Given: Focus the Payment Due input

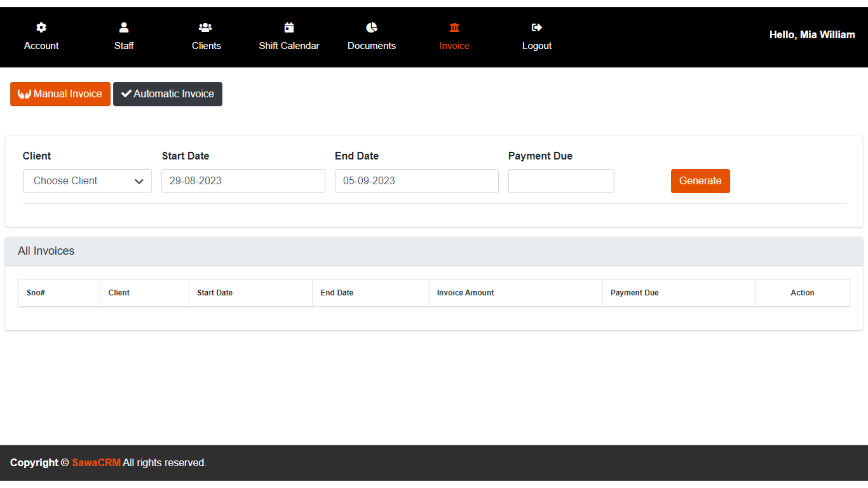Looking at the screenshot, I should tap(561, 181).
